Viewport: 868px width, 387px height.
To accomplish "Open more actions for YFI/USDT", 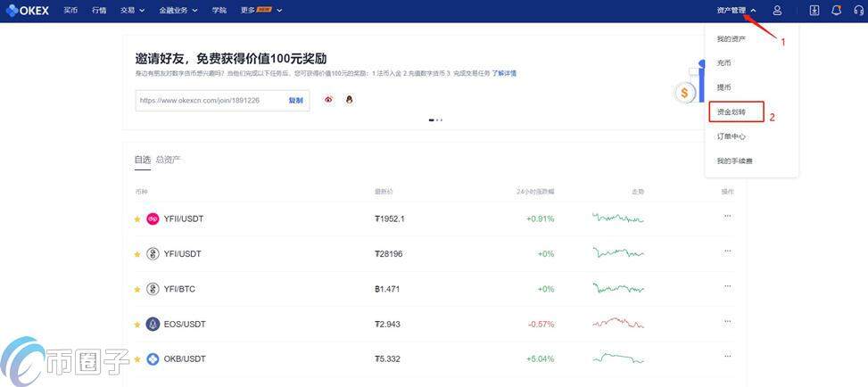I will (727, 251).
